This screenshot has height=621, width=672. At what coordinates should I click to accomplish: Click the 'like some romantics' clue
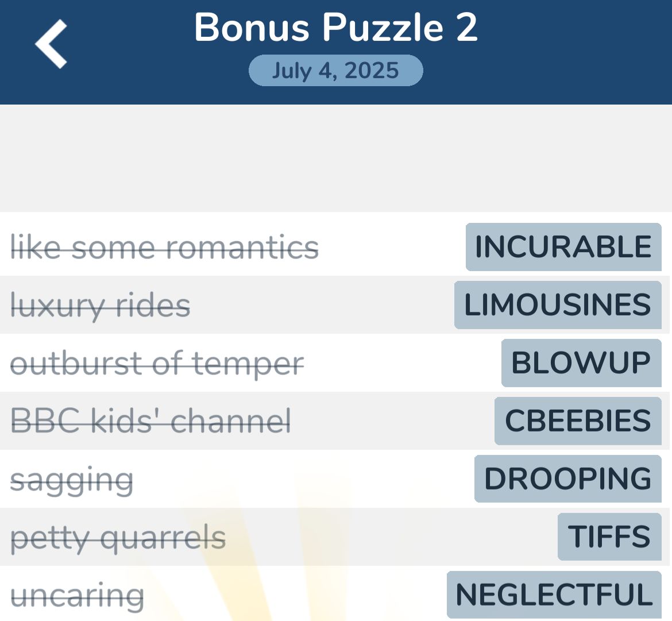click(x=165, y=247)
